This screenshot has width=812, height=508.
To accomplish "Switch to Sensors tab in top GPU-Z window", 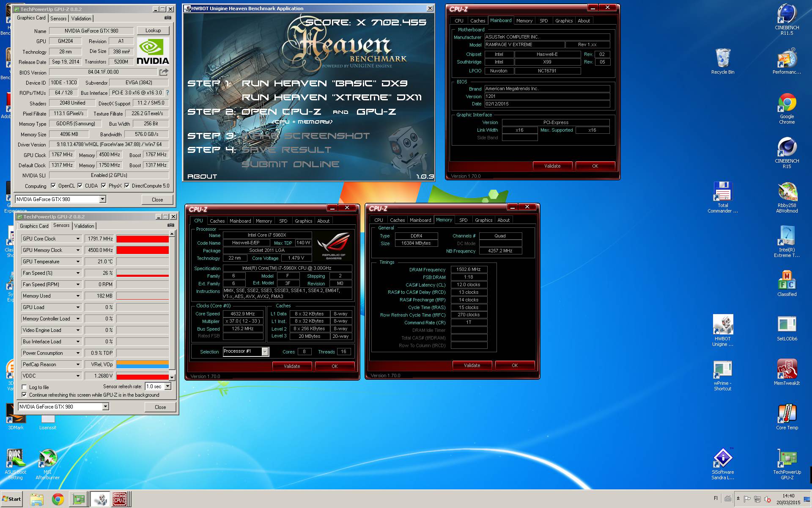I will pos(58,18).
